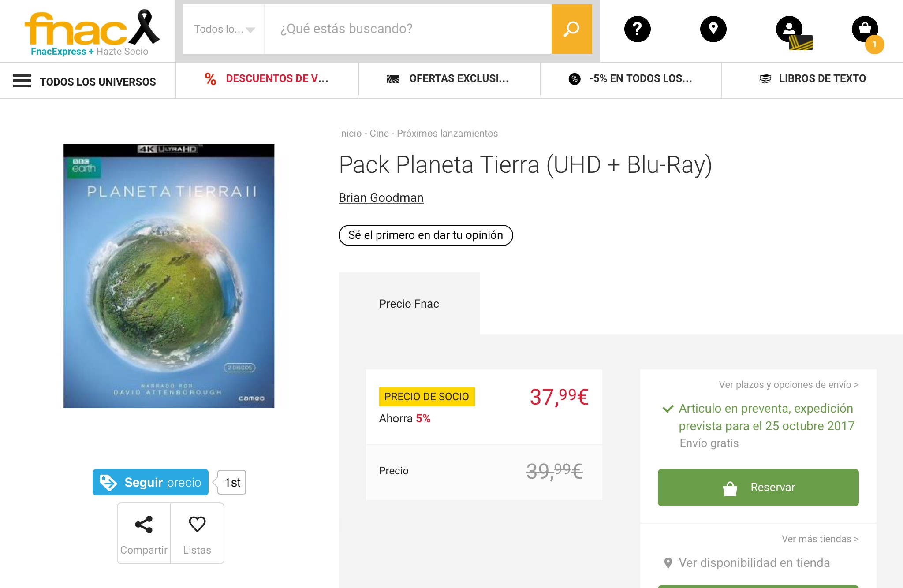Image resolution: width=903 pixels, height=588 pixels.
Task: Expand 'Ver plazos y opciones de envío'
Action: click(x=788, y=384)
